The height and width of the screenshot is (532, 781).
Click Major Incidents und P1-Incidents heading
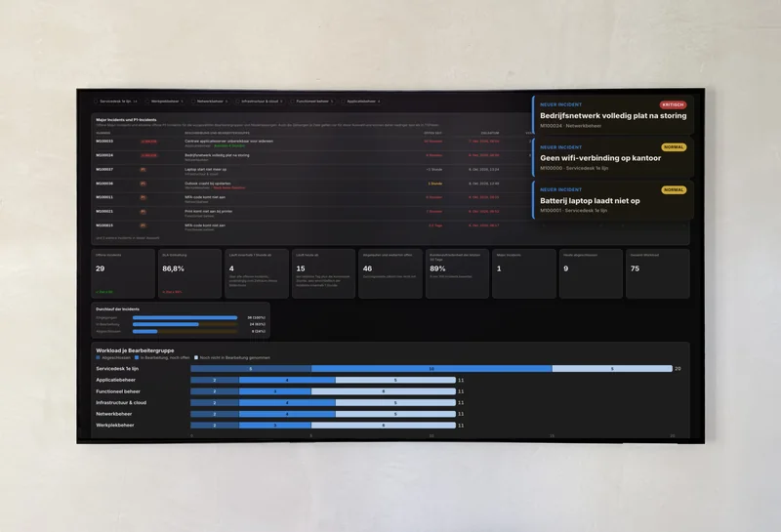point(126,119)
